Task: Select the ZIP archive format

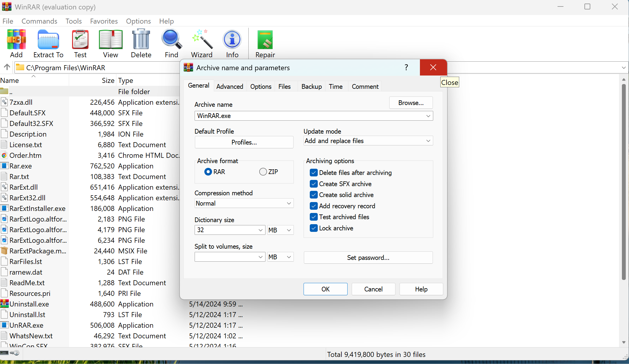Action: point(263,172)
